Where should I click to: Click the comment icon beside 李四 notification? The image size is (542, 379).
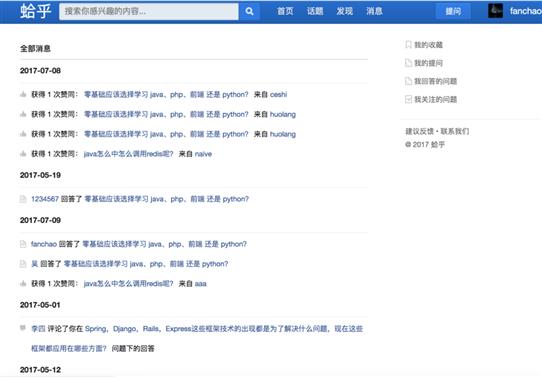23,328
